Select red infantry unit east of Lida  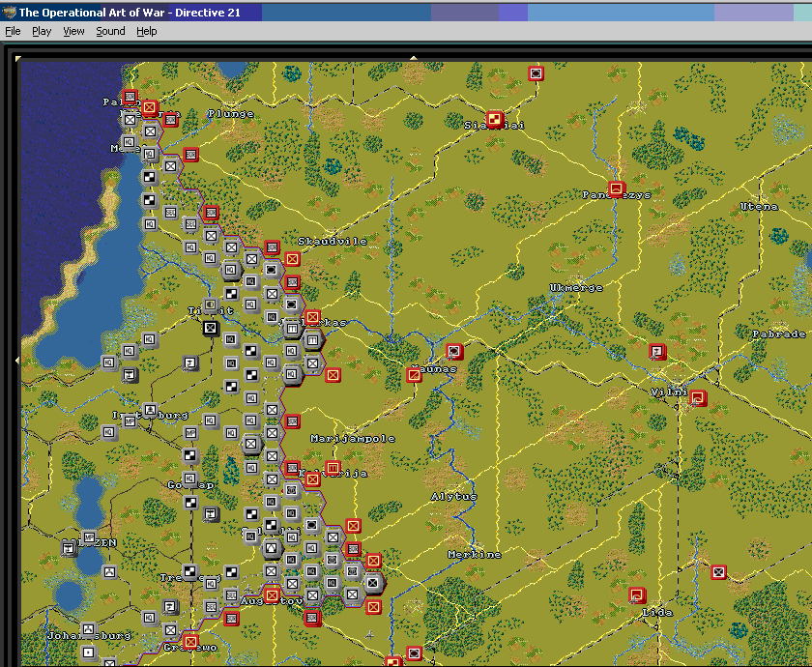(718, 572)
